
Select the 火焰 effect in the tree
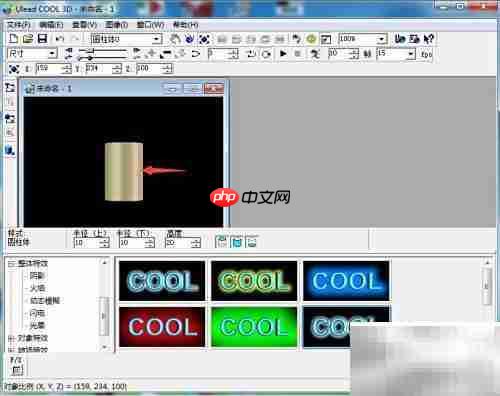click(x=37, y=288)
